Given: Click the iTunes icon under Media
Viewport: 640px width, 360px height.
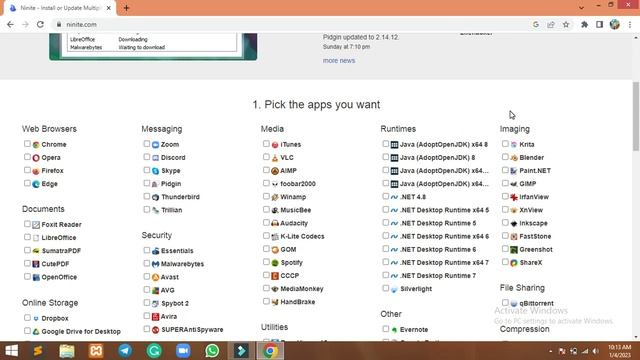Looking at the screenshot, I should click(x=275, y=144).
